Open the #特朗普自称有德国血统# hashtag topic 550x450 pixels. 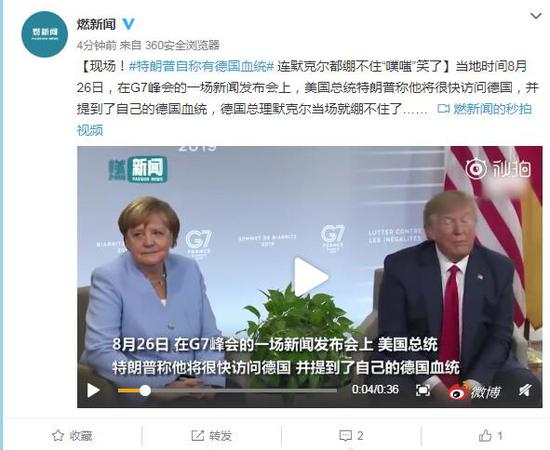201,66
